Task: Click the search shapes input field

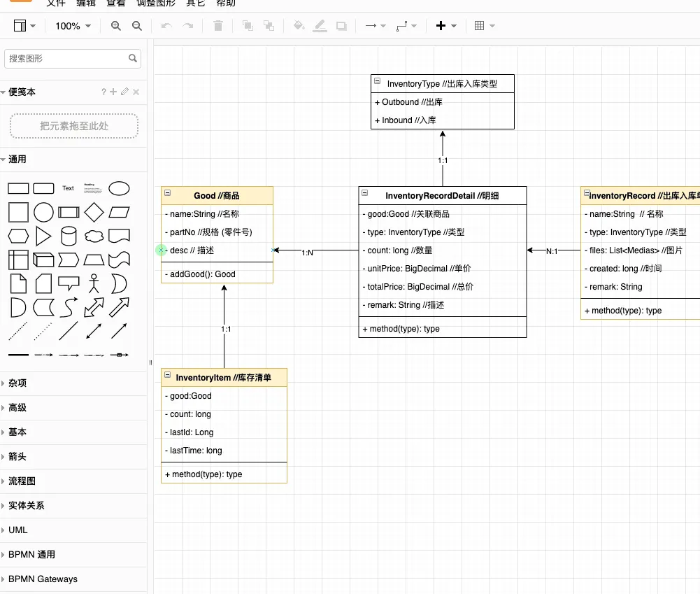Action: coord(72,59)
